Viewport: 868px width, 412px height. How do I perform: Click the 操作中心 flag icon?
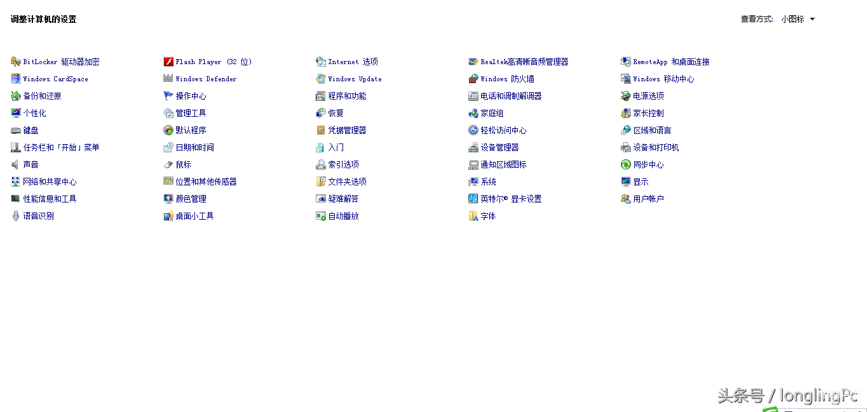tap(168, 96)
